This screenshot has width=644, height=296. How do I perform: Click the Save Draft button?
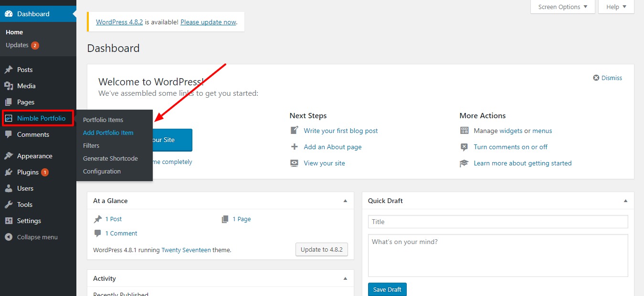(387, 289)
